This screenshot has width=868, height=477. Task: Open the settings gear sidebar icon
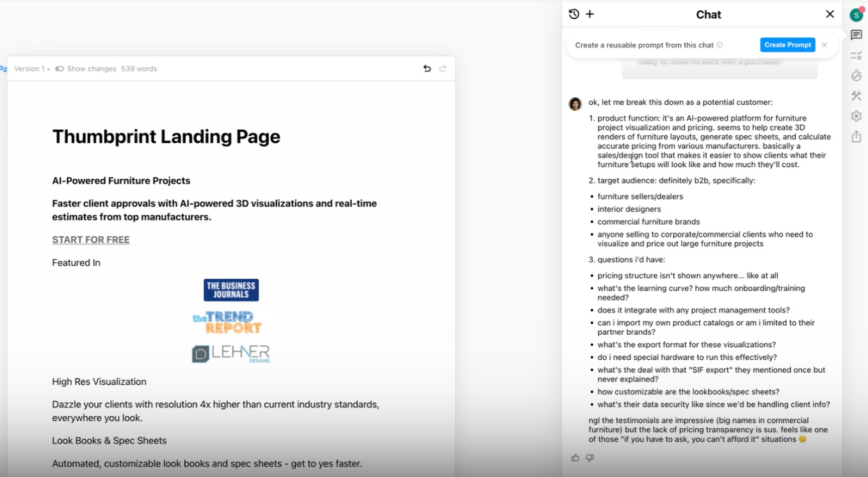pos(856,116)
